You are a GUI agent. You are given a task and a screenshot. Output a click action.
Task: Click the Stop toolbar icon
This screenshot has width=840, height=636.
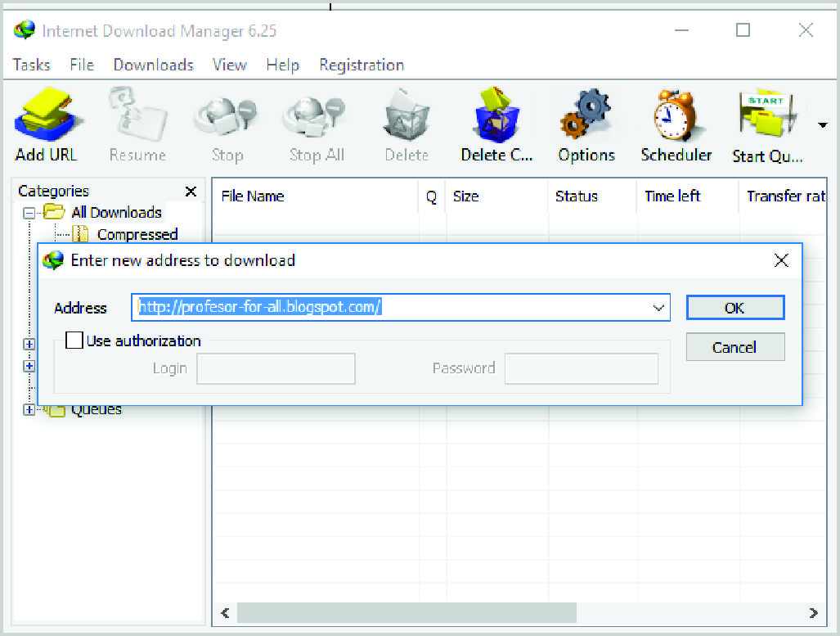[x=227, y=117]
